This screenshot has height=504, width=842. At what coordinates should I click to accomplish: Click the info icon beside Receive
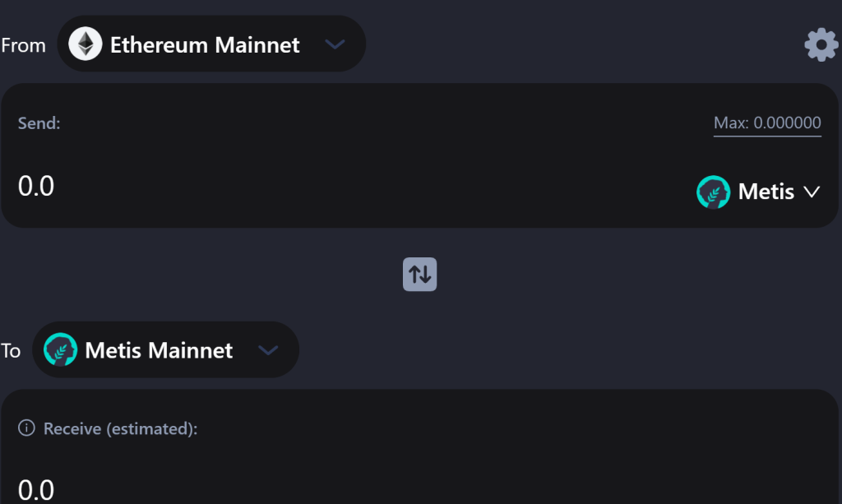pos(26,428)
